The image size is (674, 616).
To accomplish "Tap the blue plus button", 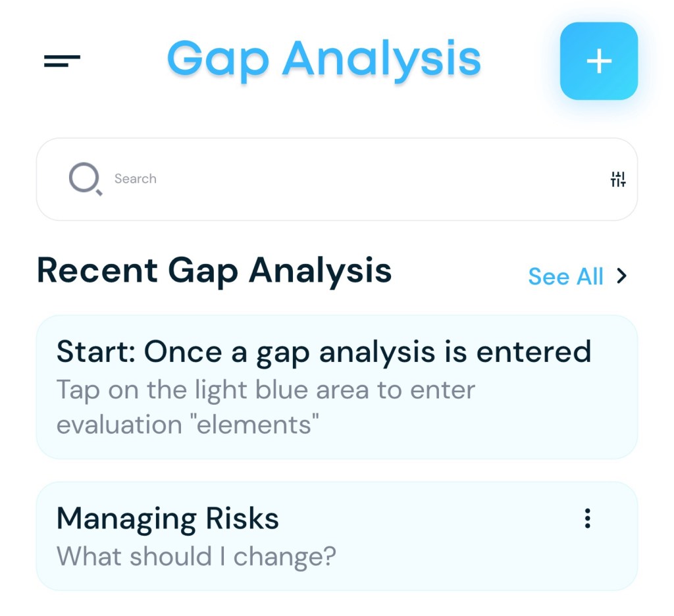I will tap(598, 61).
